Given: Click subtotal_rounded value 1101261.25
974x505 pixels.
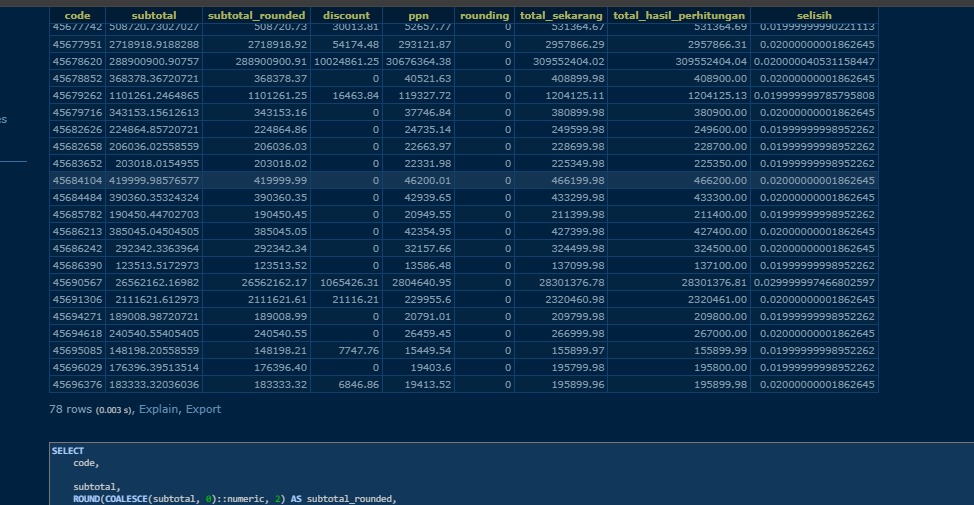Looking at the screenshot, I should tap(257, 96).
